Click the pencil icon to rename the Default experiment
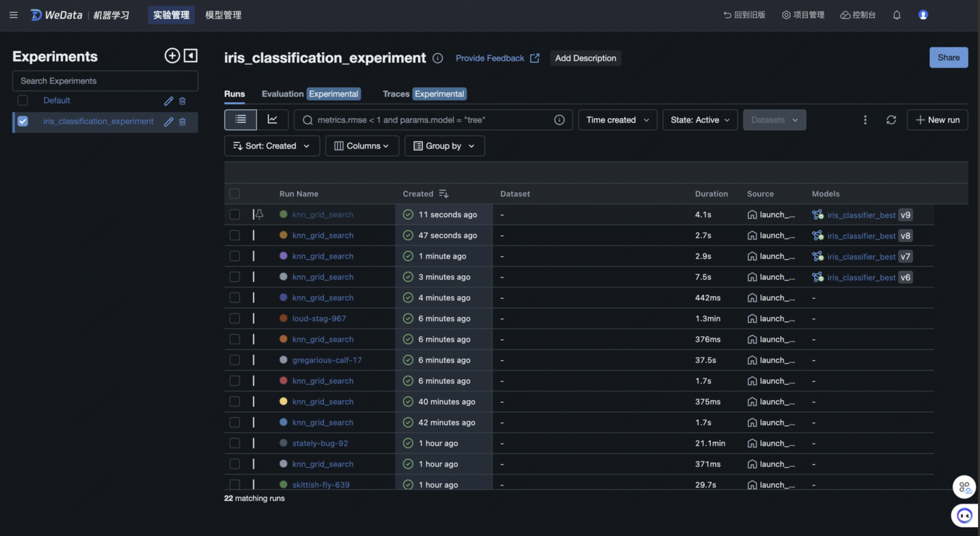Viewport: 980px width, 536px height. tap(169, 101)
